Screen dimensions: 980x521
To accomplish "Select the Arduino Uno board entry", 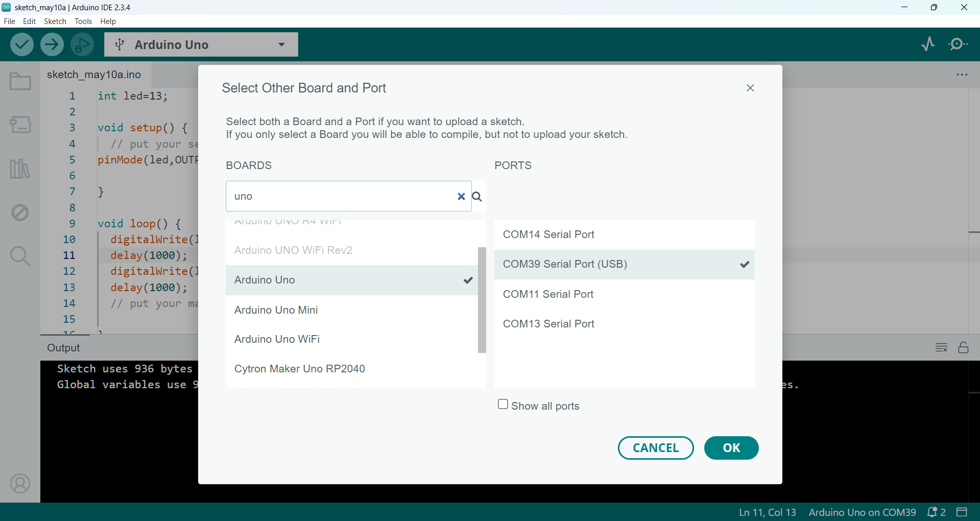I will [x=352, y=280].
